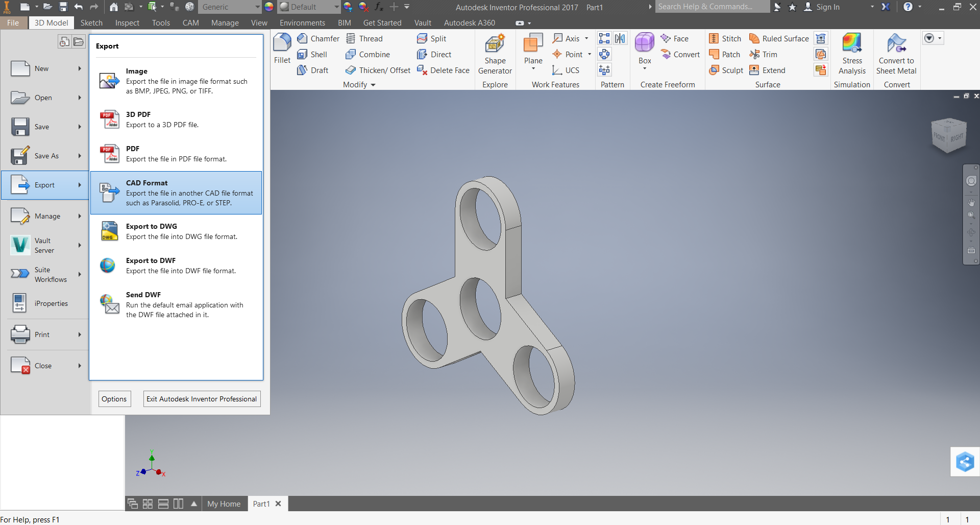Open the Default appearance dropdown
Screen dimensions: 980x525
click(309, 7)
